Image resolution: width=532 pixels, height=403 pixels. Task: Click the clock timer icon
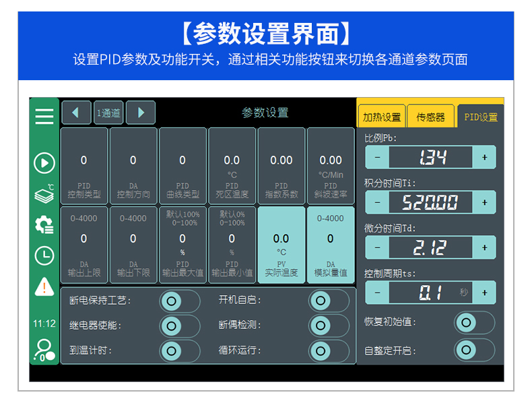[x=44, y=255]
